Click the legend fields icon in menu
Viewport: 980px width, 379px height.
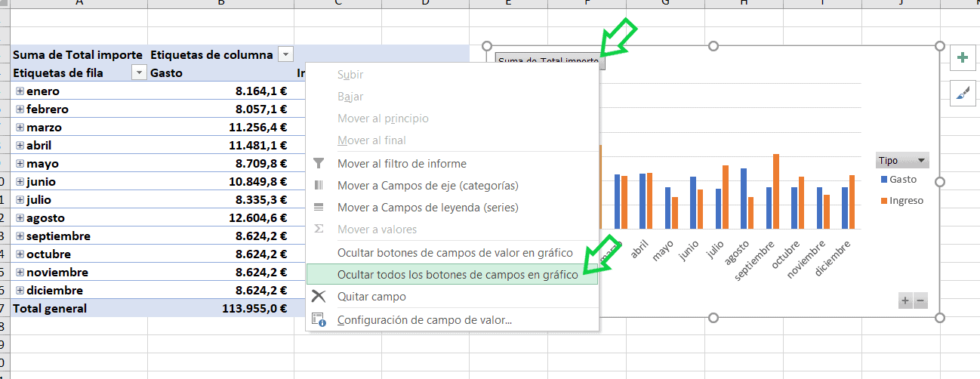[319, 208]
